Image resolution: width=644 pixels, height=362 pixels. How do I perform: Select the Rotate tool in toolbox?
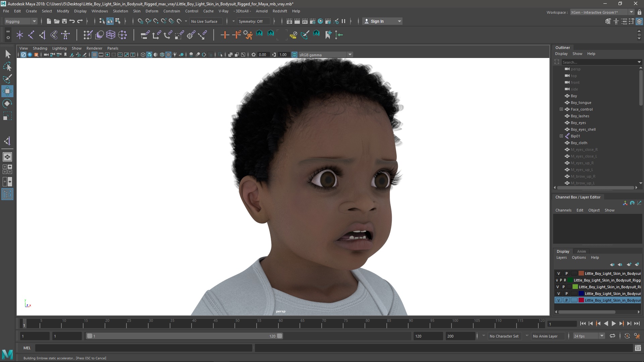click(x=7, y=104)
